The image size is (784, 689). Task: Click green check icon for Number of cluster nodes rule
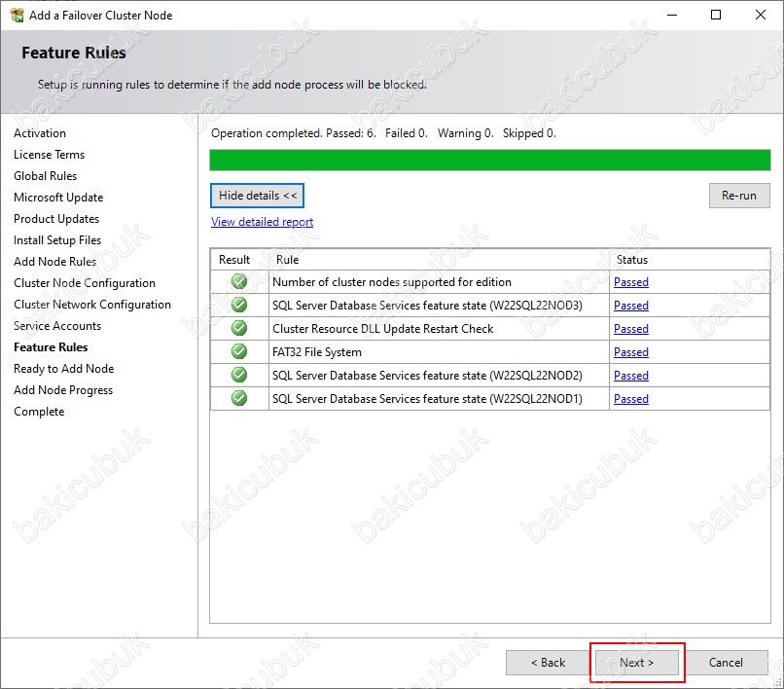coord(239,281)
